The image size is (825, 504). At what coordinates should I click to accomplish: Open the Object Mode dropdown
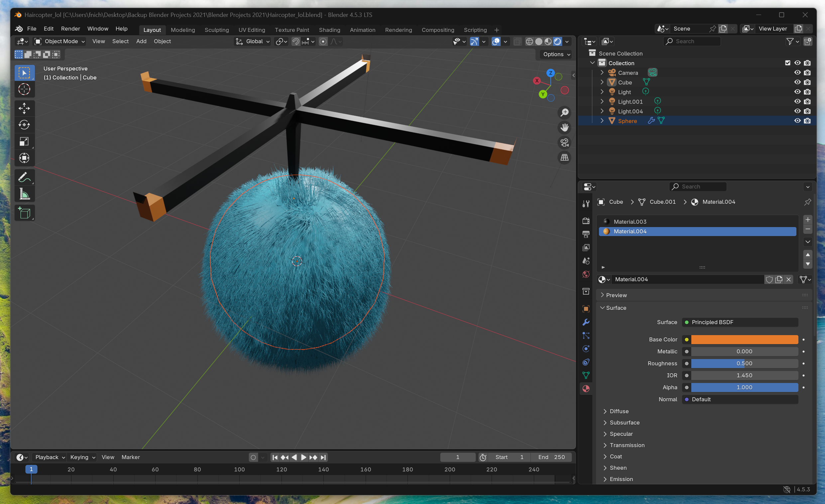59,42
